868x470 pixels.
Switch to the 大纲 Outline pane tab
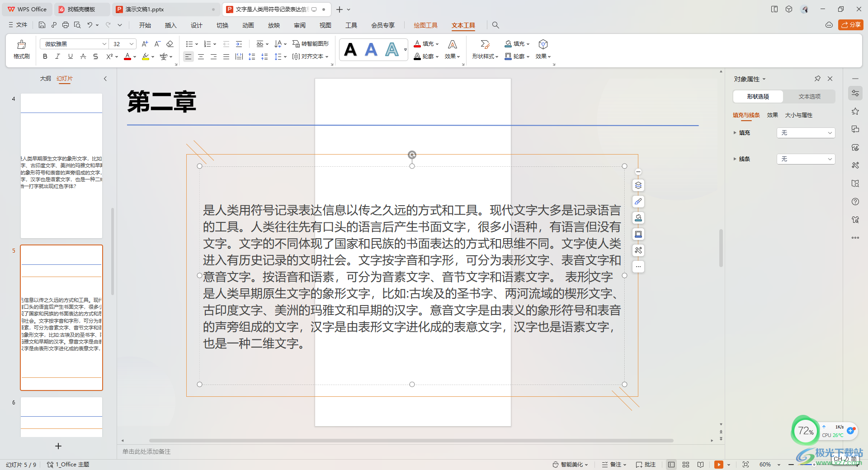pyautogui.click(x=45, y=78)
